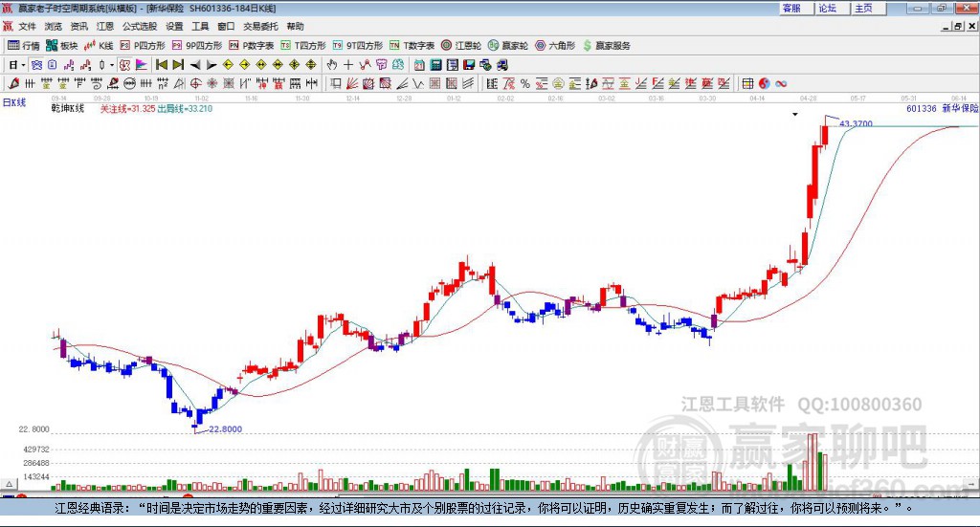Select the circle target tool icon

click(x=195, y=83)
